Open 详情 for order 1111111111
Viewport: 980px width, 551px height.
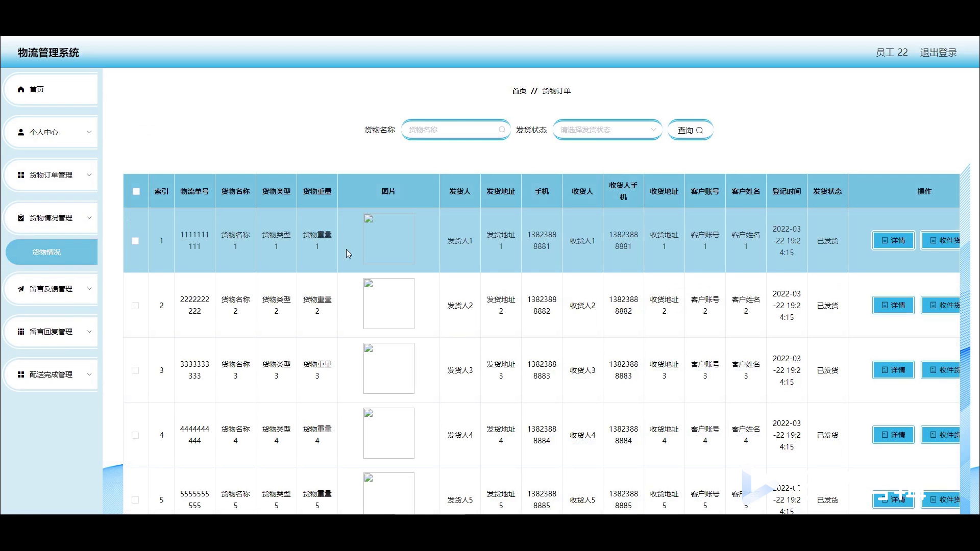[893, 240]
